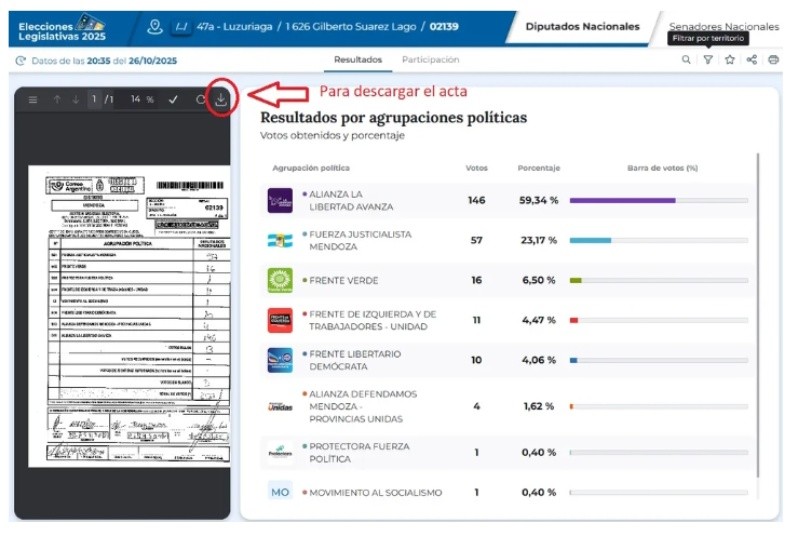Download the acta from PDF toolbar

coord(221,100)
